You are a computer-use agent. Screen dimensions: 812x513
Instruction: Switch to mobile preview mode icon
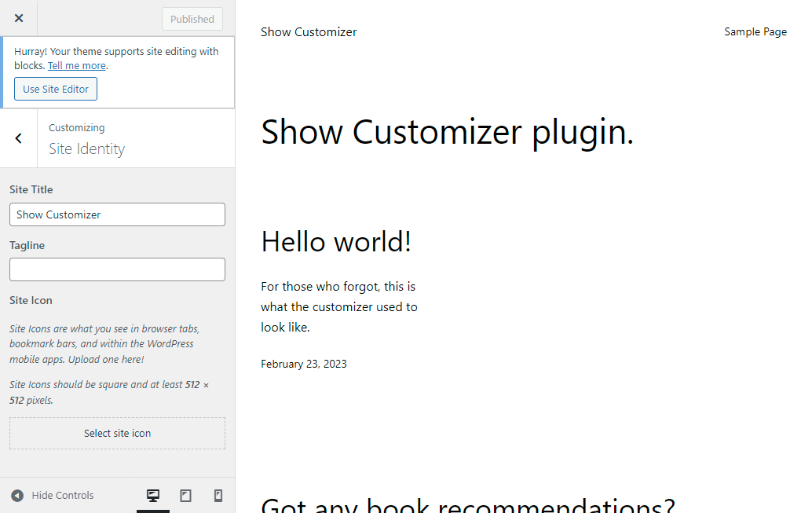click(x=218, y=496)
